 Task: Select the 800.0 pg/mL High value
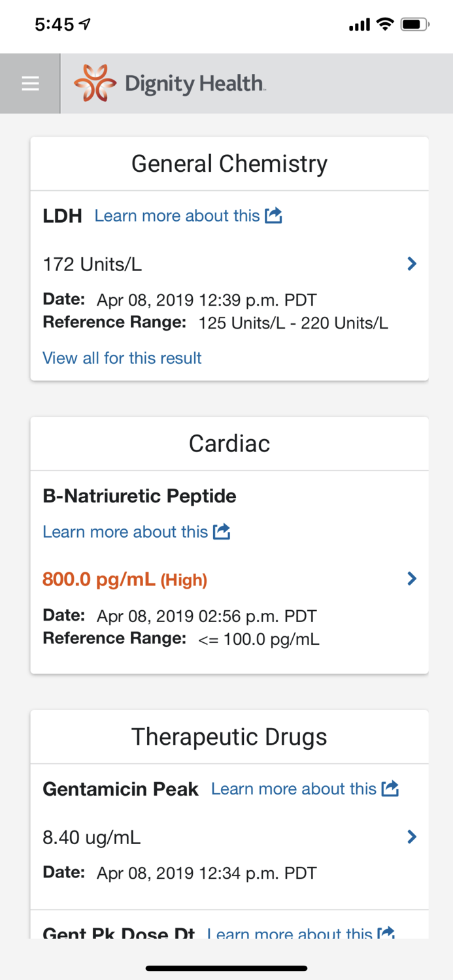[124, 578]
